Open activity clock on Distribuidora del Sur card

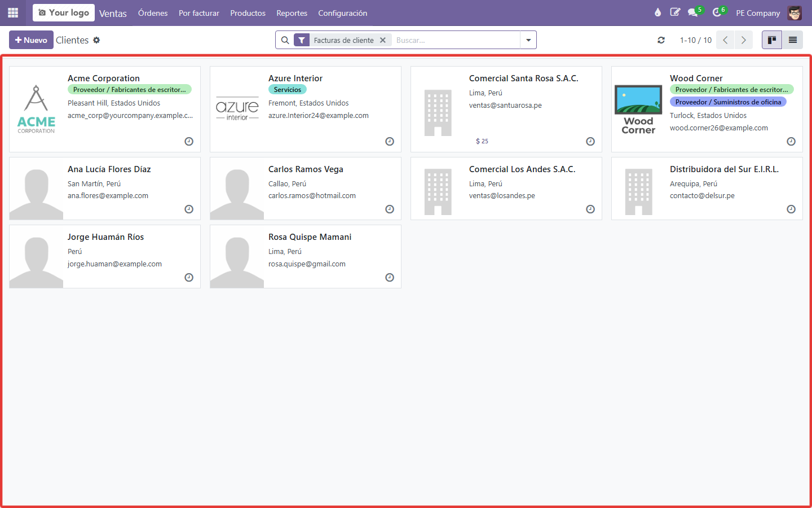coord(791,209)
